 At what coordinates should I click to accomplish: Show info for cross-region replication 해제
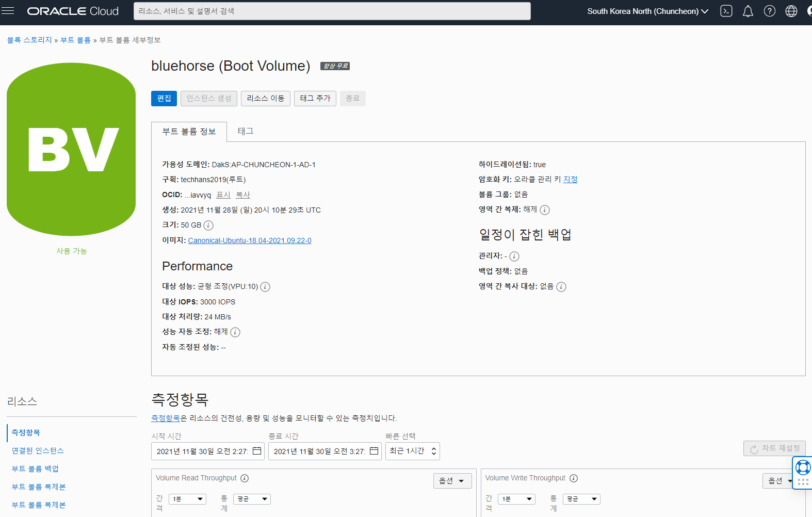pyautogui.click(x=545, y=210)
